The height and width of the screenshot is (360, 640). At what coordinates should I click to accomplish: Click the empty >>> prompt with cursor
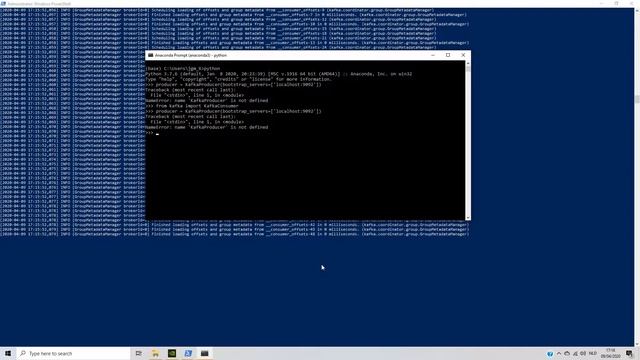(x=152, y=133)
